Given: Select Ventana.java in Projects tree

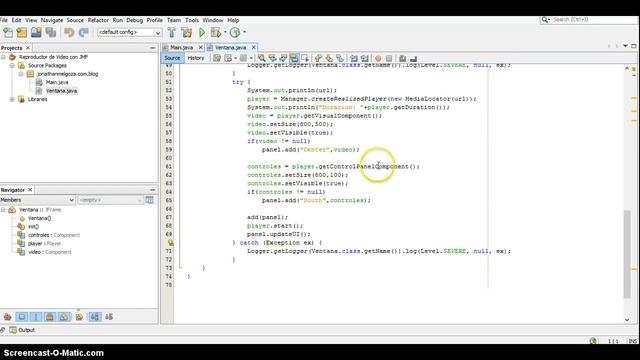Looking at the screenshot, I should (x=61, y=91).
